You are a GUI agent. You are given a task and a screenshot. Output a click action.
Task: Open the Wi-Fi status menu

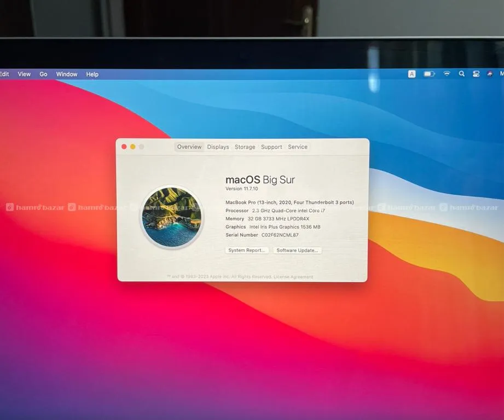coord(447,74)
